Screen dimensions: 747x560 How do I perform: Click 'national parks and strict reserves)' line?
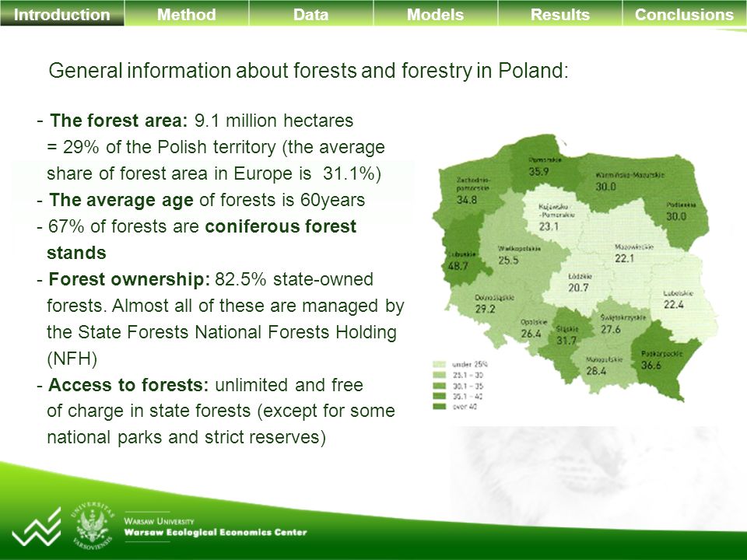pyautogui.click(x=186, y=437)
